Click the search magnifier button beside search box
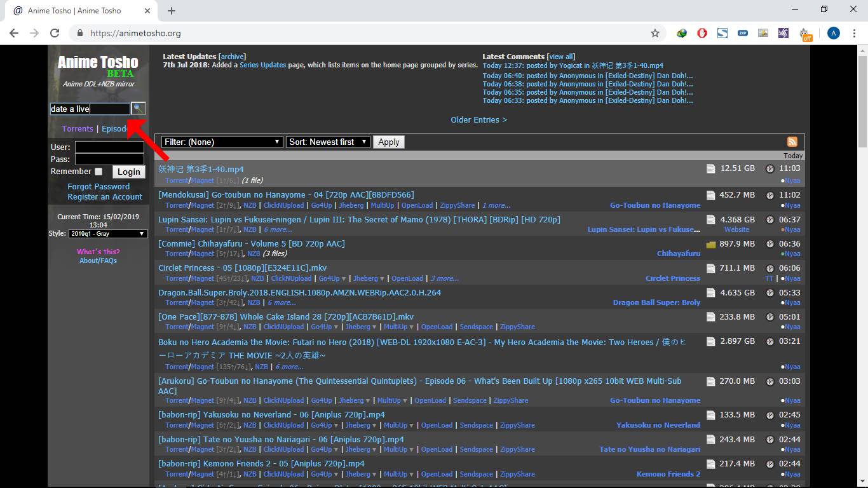The image size is (868, 488). coord(138,109)
